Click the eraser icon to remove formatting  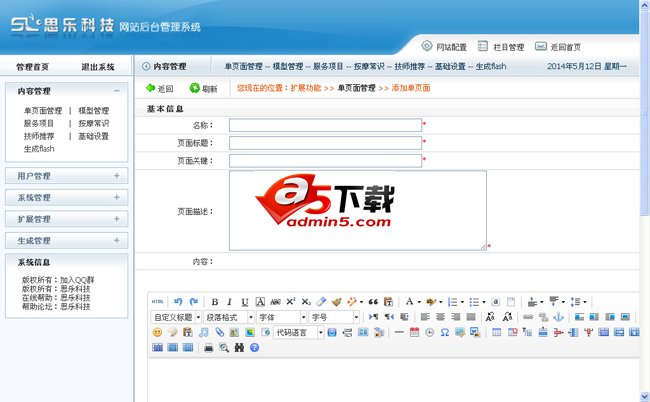pyautogui.click(x=321, y=302)
